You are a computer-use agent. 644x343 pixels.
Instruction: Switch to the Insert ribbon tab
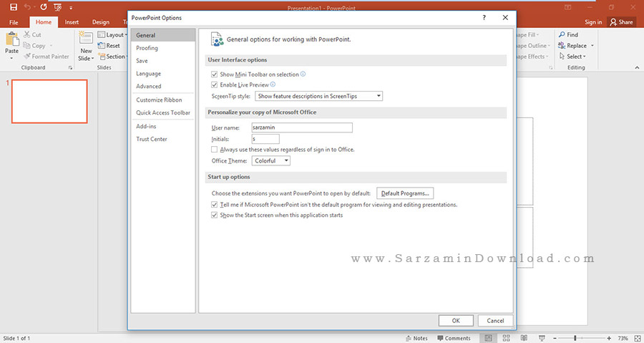coord(72,22)
